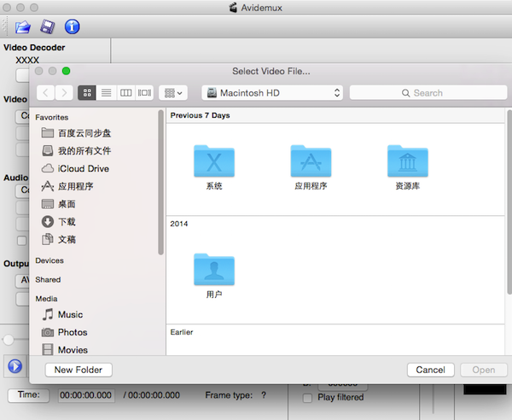The height and width of the screenshot is (420, 512).
Task: Open the item arrangement dropdown
Action: (173, 92)
